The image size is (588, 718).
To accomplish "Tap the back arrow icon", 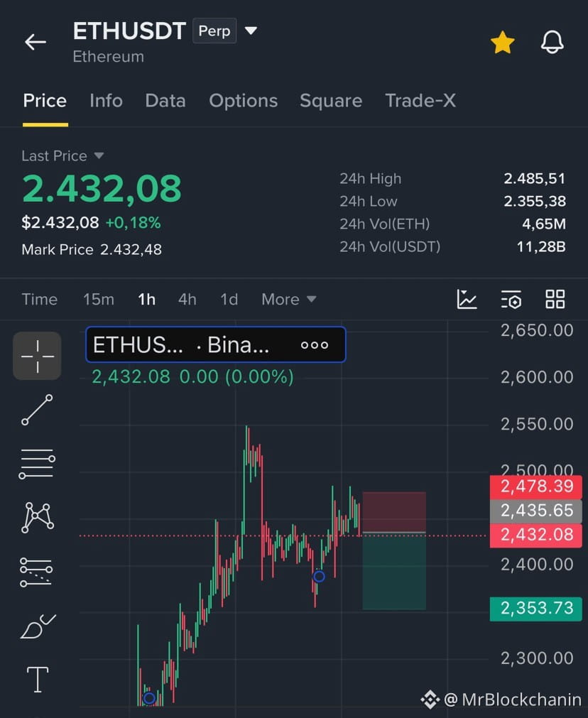I will [36, 42].
